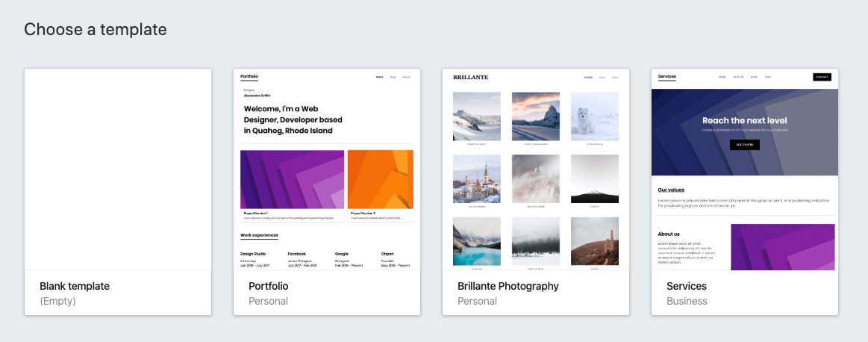Click the 'Our values' heading in Services preview
Image resolution: width=868 pixels, height=342 pixels.
tap(671, 190)
